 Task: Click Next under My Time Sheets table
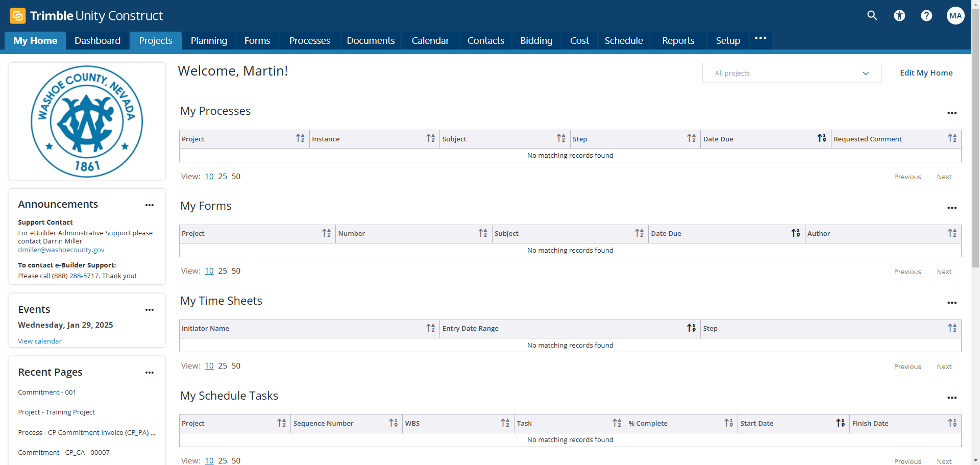point(944,367)
